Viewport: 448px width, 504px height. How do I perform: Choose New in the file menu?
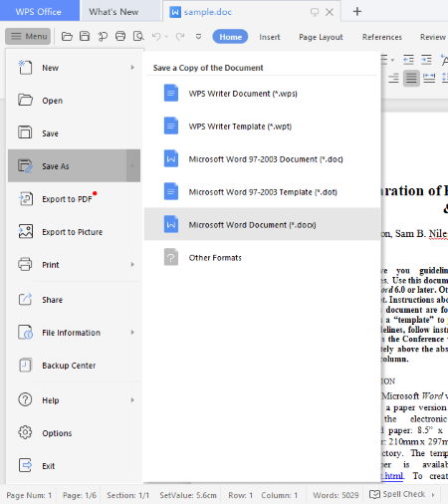[x=74, y=68]
